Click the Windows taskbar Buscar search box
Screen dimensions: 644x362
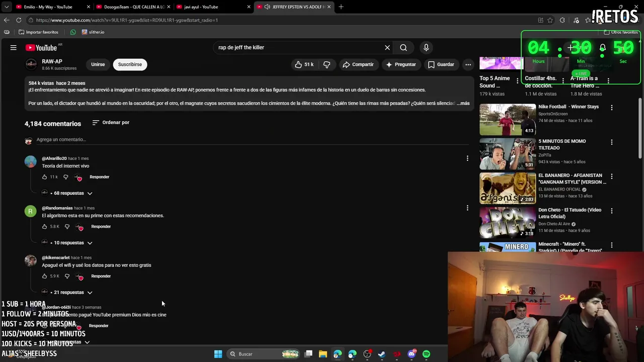tap(264, 354)
